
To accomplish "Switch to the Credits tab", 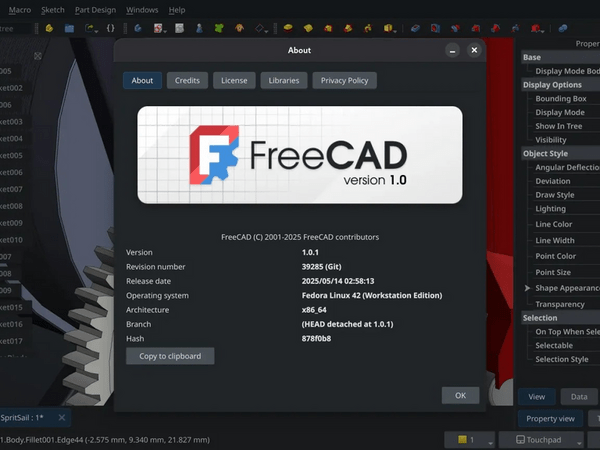I will 187,80.
